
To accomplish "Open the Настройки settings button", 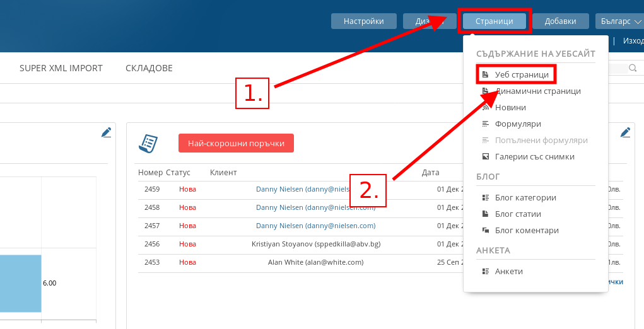I will [363, 21].
